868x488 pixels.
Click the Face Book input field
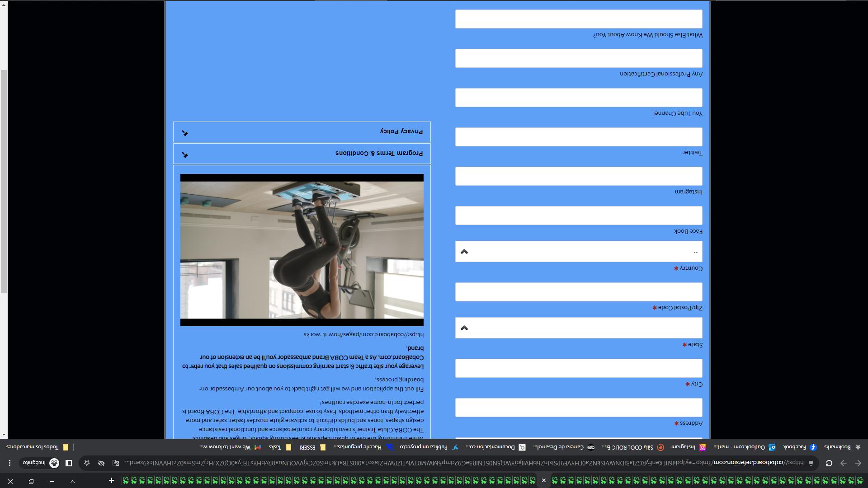click(579, 216)
